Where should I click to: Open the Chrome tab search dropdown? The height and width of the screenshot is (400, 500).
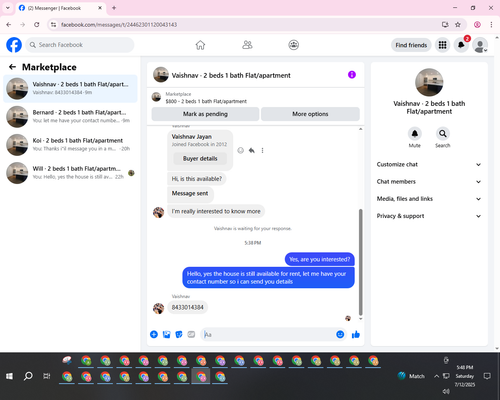pyautogui.click(x=8, y=8)
